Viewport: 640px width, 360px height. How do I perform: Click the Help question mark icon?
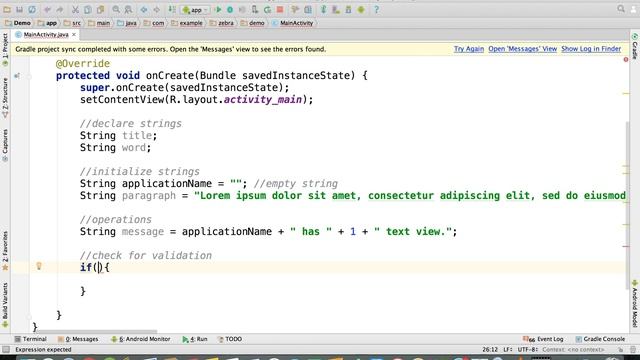point(376,9)
